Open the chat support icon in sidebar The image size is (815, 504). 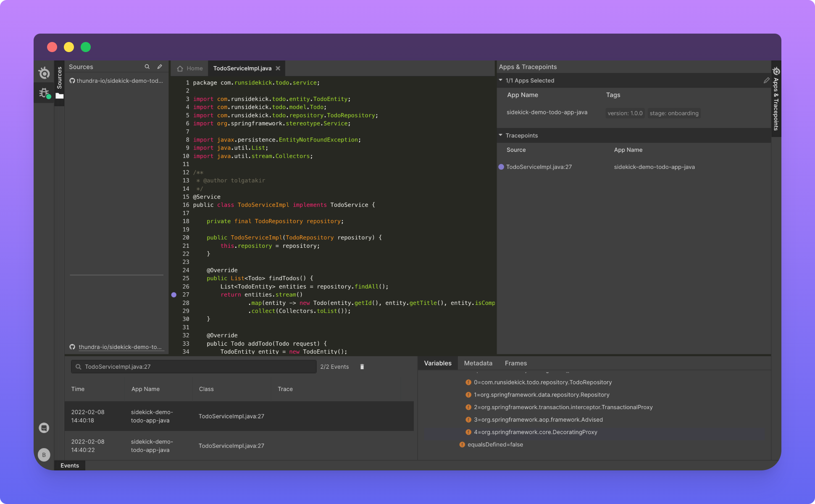coord(44,428)
